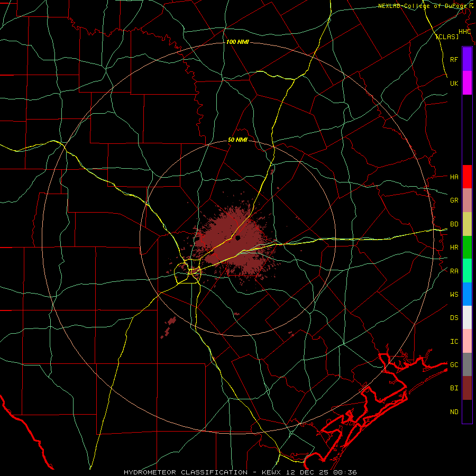Screen dimensions: 476x476
Task: Click the [CLAS] units label
Action: (x=447, y=36)
